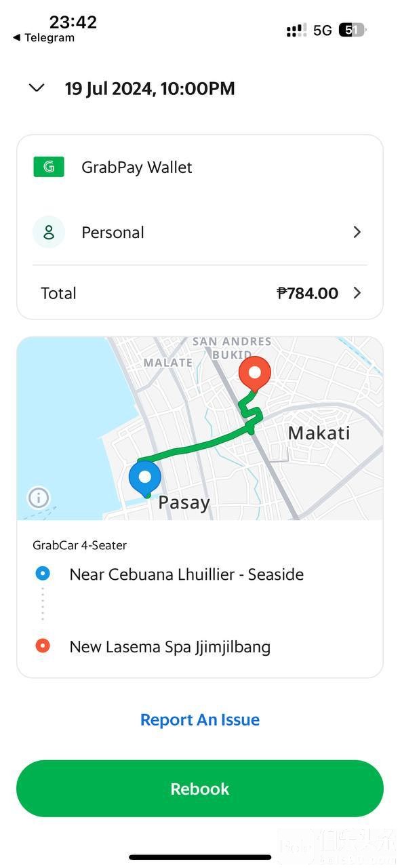400x868 pixels.
Task: Select red drop-off dot beside New Lasema Spa
Action: (43, 646)
